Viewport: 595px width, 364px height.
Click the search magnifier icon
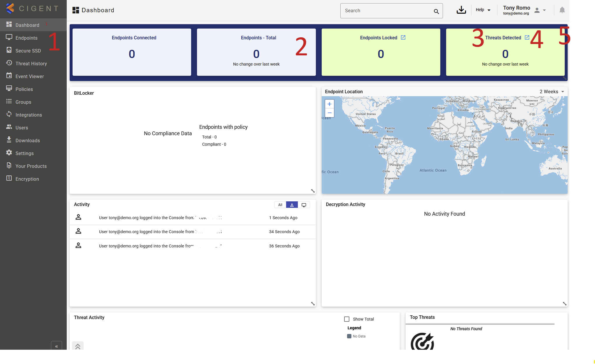(x=436, y=11)
